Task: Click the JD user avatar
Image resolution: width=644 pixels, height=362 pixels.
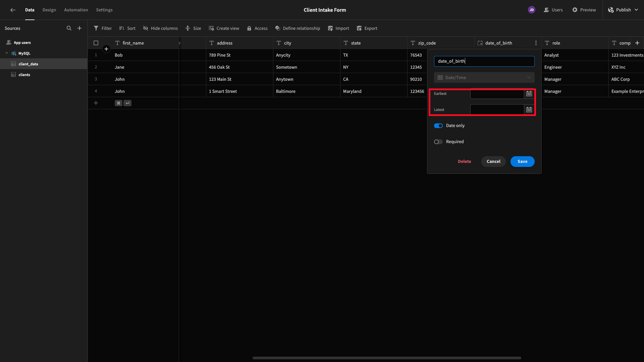Action: pos(532,10)
